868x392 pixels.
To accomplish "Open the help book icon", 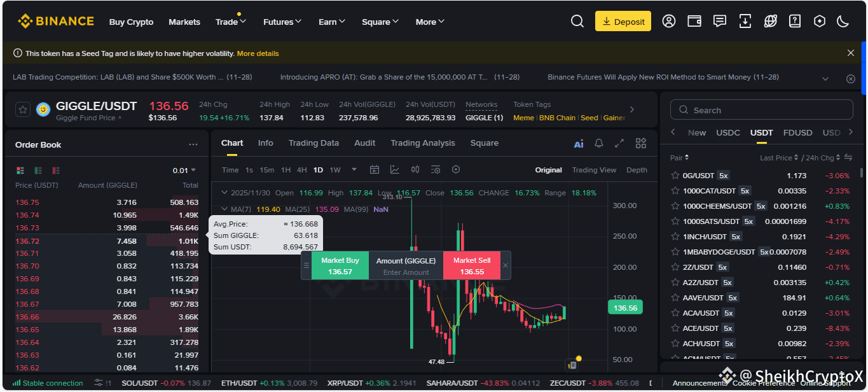I will coord(795,21).
